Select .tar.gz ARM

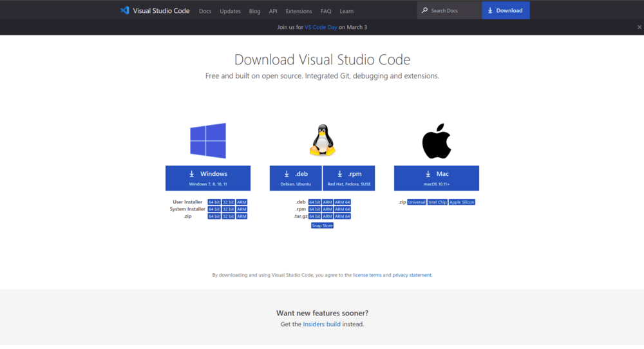click(327, 216)
